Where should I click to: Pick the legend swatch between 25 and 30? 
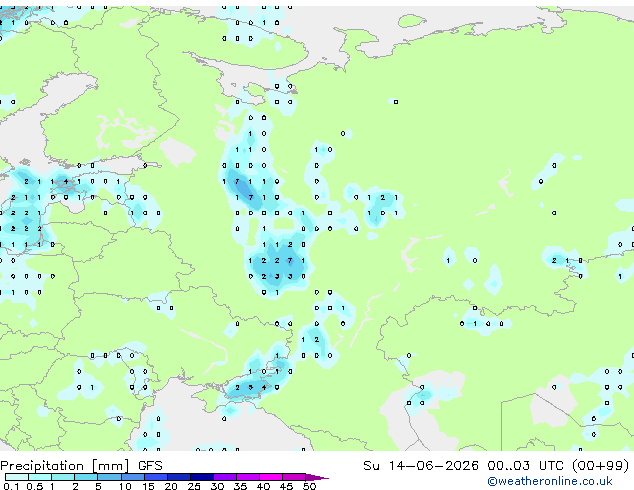[201, 477]
